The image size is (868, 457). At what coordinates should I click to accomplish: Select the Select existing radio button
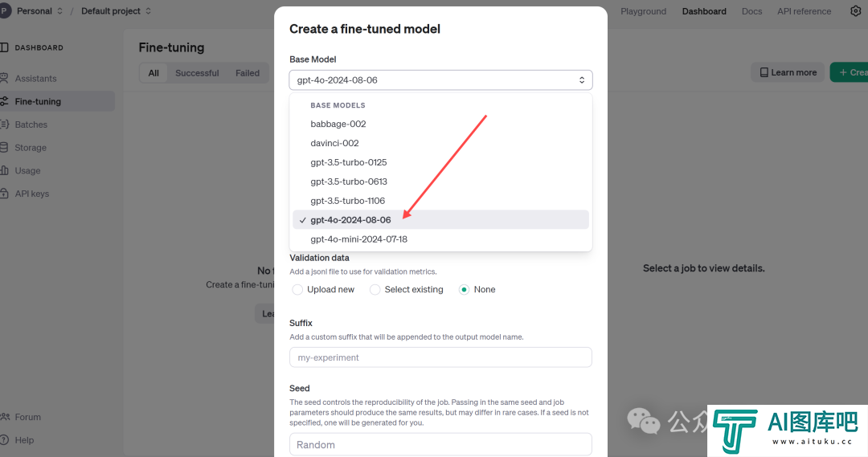coord(375,289)
